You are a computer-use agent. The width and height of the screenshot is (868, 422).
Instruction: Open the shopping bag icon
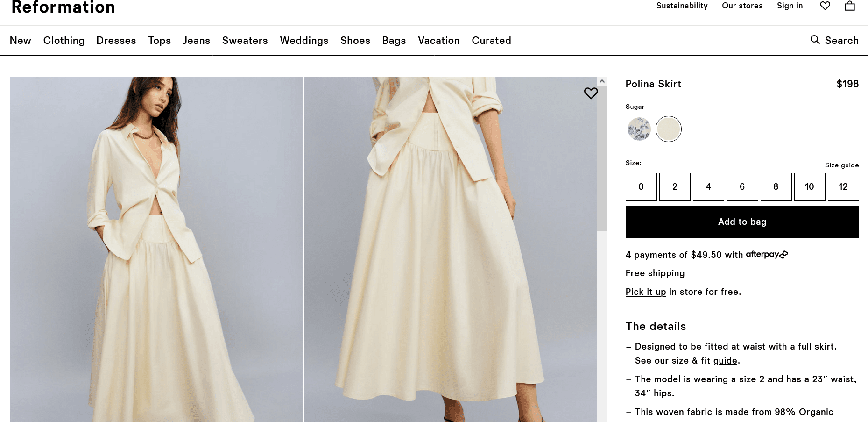849,6
